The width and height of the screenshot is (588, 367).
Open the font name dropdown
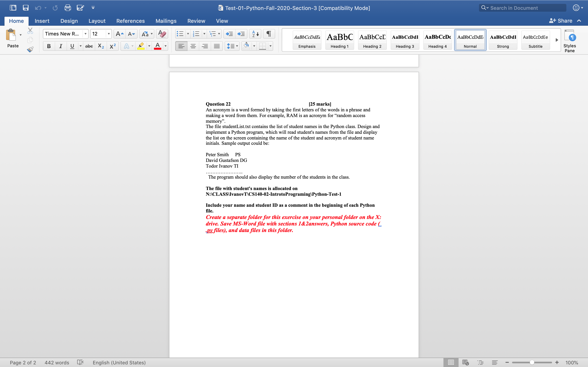point(86,34)
